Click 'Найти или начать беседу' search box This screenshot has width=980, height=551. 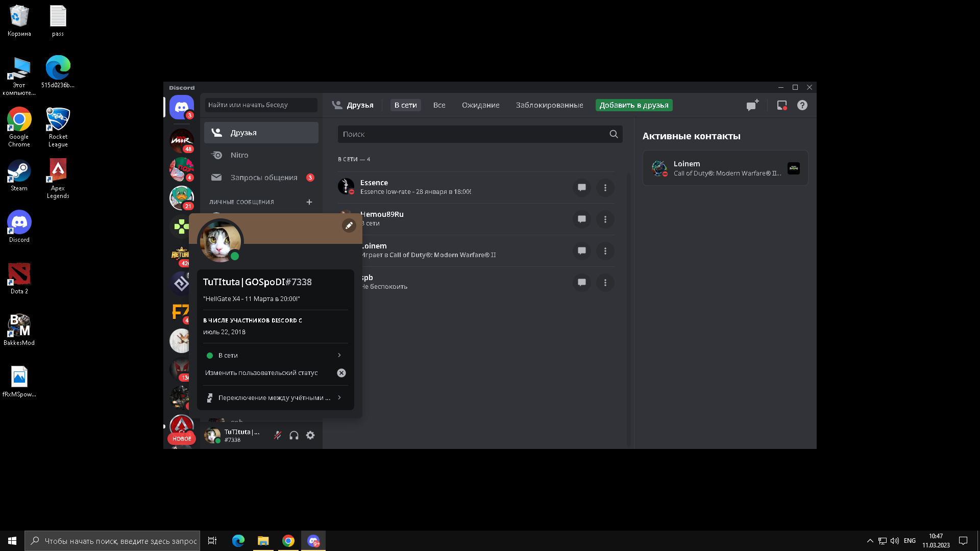coord(261,105)
